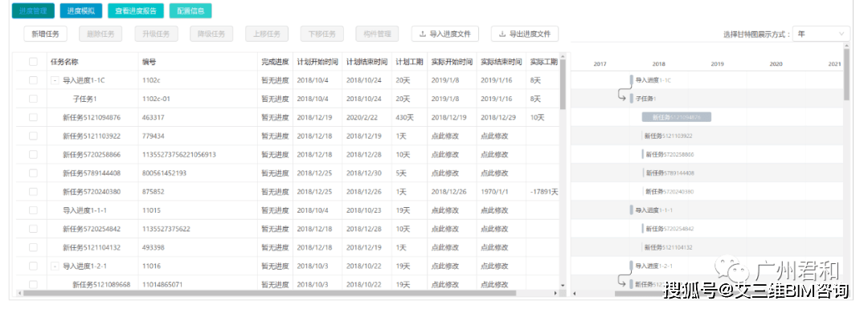Viewport: 868px width, 309px height.
Task: Click 点此修改 actual start for 导入进度1-1-1
Action: pyautogui.click(x=445, y=210)
